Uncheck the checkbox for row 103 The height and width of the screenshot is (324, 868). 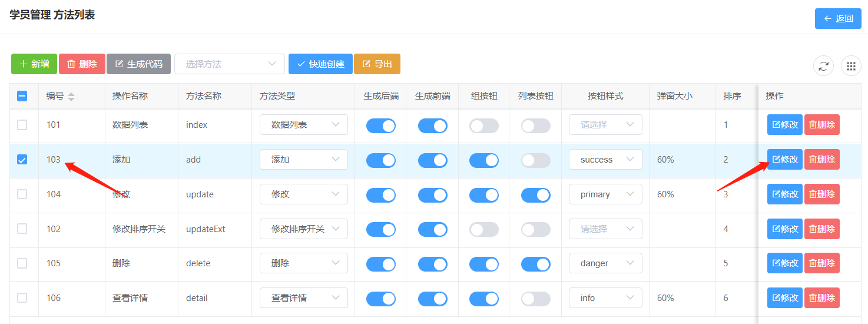[22, 159]
